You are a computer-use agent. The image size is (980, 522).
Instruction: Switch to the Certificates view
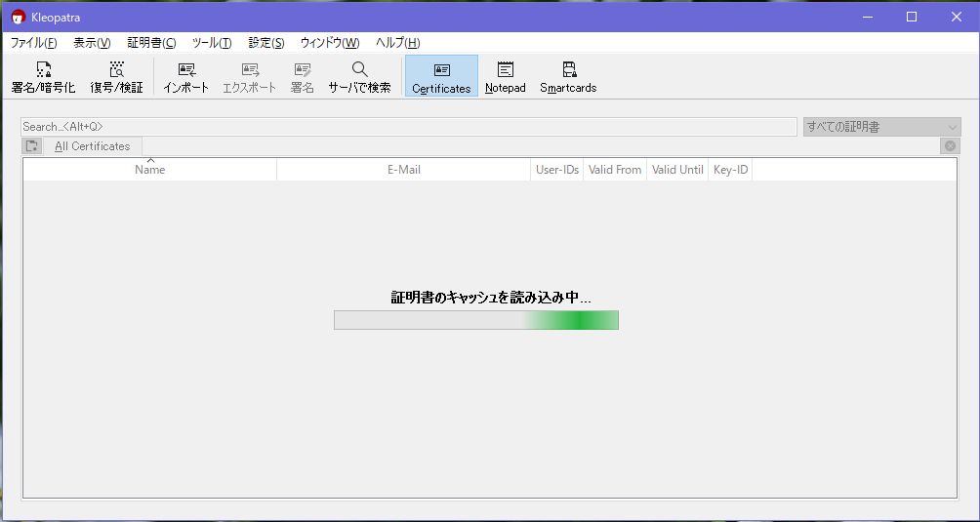click(441, 76)
